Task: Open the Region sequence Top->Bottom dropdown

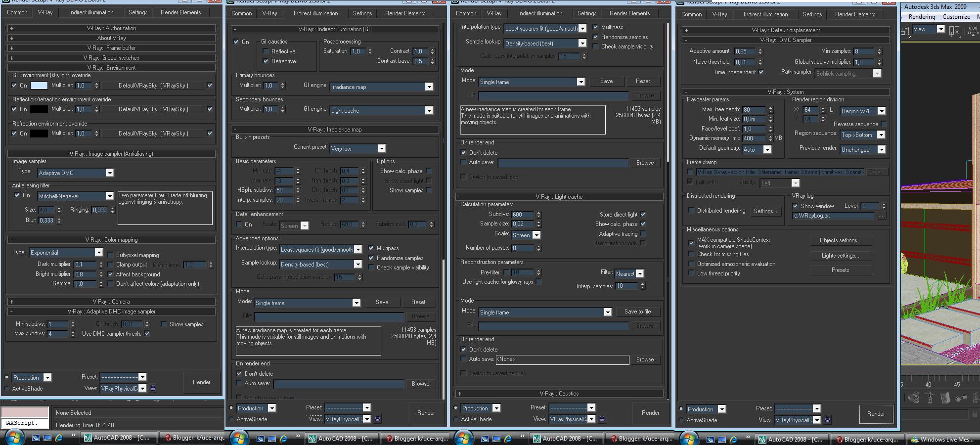Action: 863,135
